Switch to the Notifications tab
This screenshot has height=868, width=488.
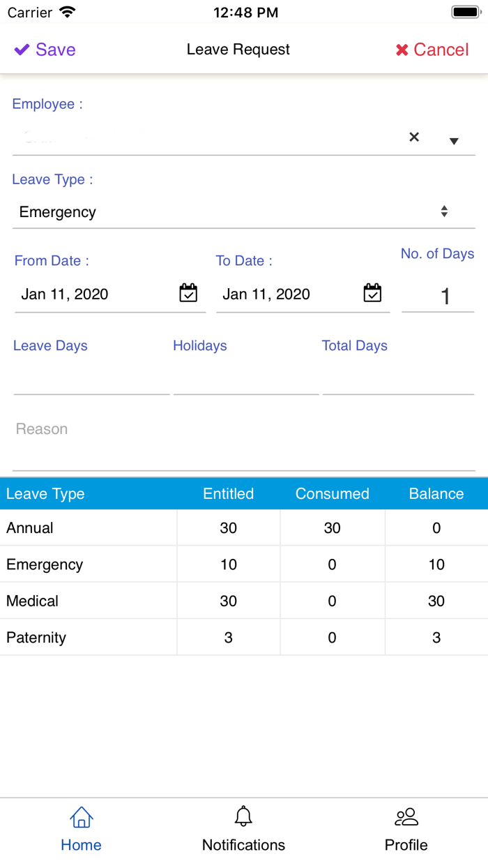243,828
